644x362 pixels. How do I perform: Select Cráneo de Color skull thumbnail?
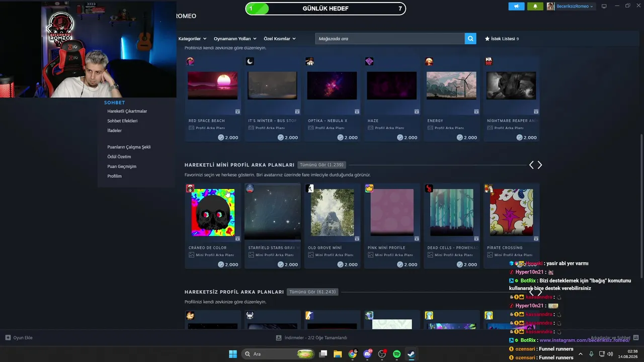pos(213,212)
